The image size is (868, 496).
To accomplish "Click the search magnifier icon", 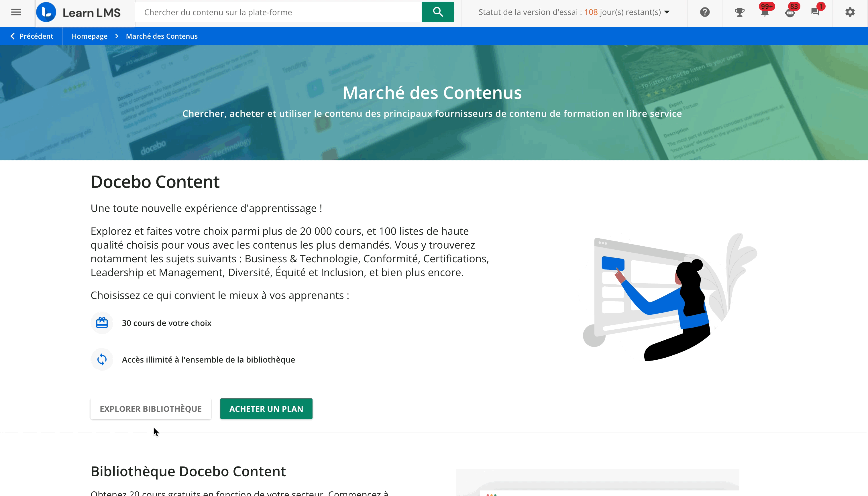I will pos(437,12).
